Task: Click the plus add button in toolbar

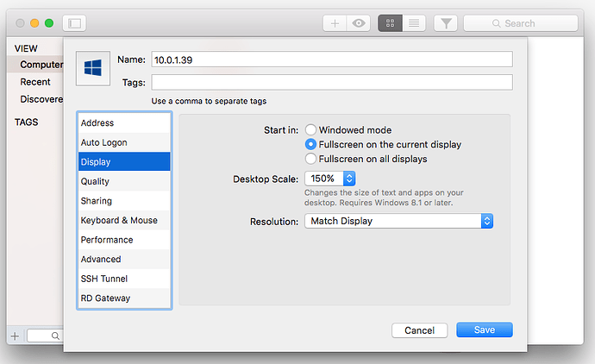Action: (x=335, y=23)
